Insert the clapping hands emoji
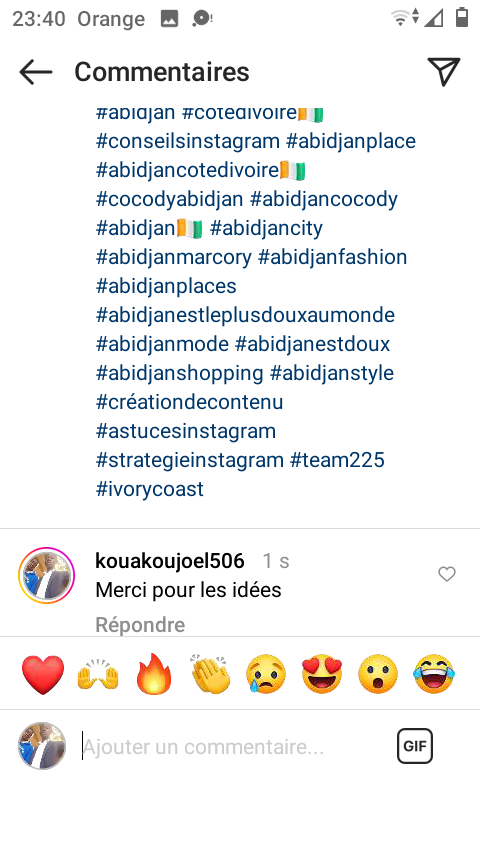Image resolution: width=480 pixels, height=854 pixels. 211,674
